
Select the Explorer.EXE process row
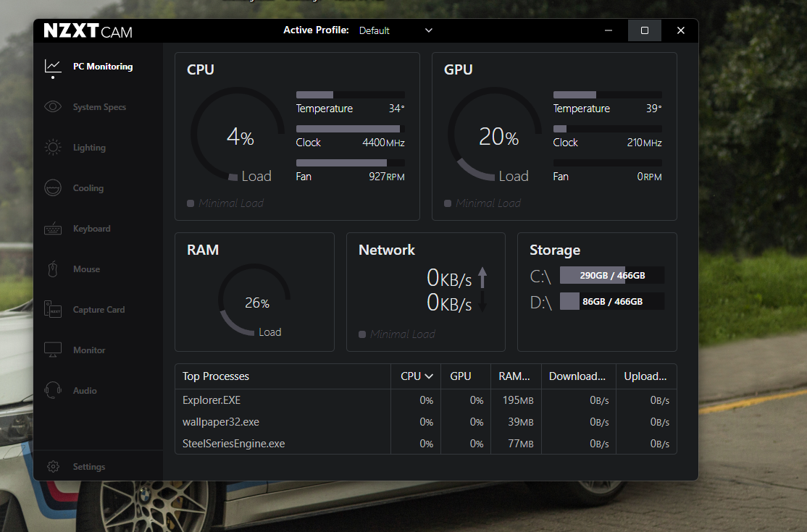(426, 400)
